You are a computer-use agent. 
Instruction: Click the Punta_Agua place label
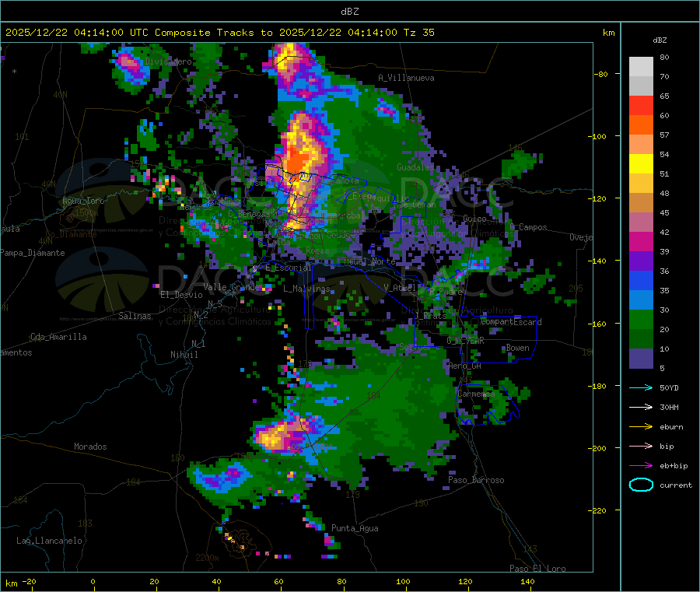click(x=355, y=528)
